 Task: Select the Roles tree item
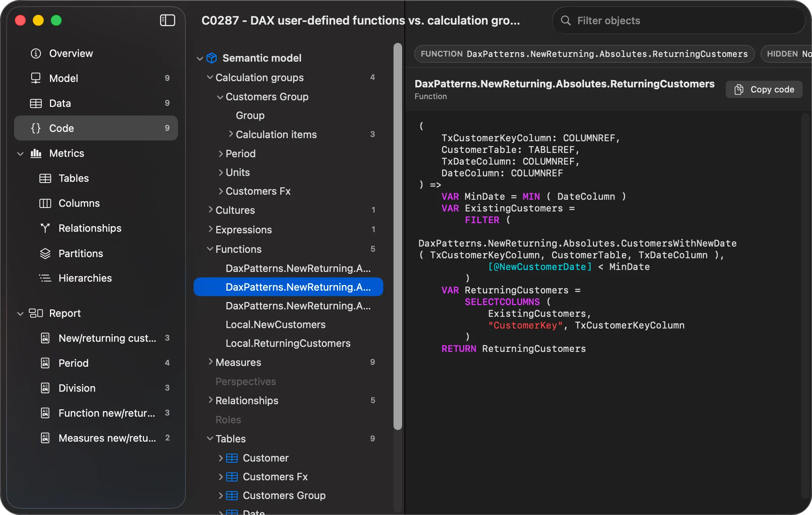tap(288, 420)
